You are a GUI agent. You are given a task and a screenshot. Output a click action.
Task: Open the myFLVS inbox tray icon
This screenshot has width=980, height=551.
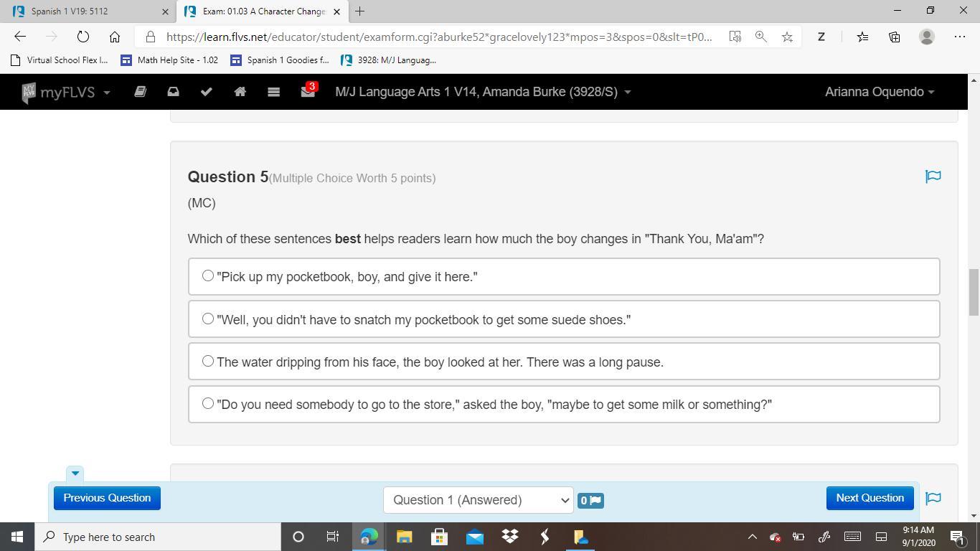[x=173, y=92]
